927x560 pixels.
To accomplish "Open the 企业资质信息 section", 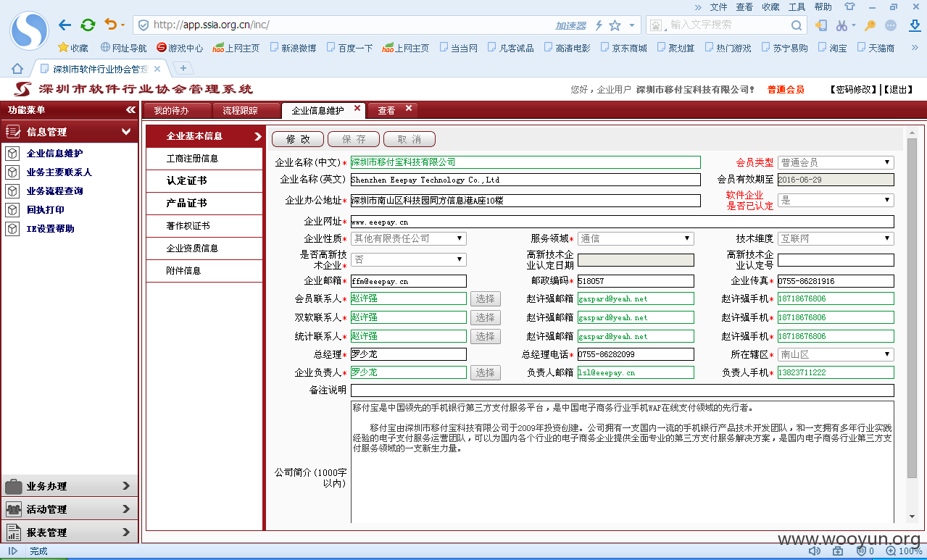I will coord(204,248).
